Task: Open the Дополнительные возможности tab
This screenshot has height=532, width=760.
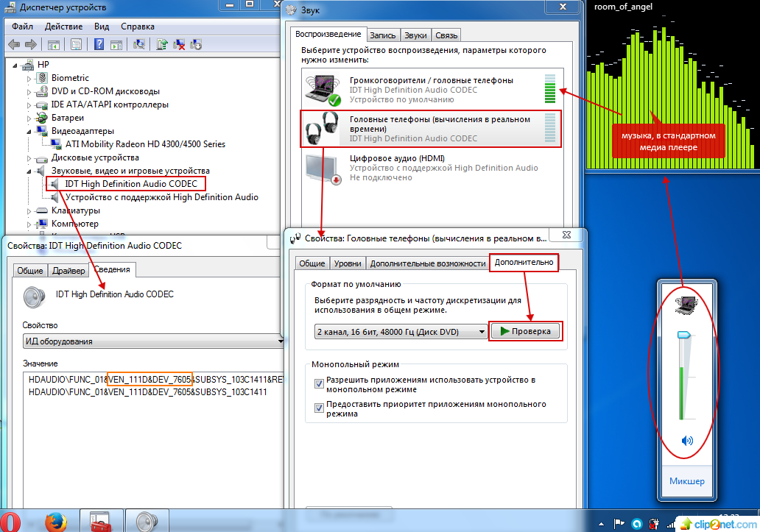Action: [x=427, y=263]
